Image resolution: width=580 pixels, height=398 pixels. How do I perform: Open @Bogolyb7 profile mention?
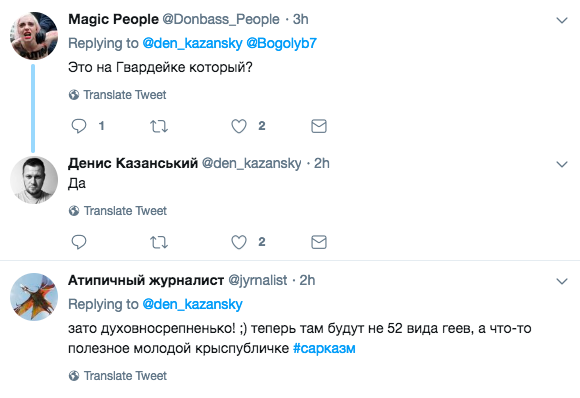pos(281,43)
